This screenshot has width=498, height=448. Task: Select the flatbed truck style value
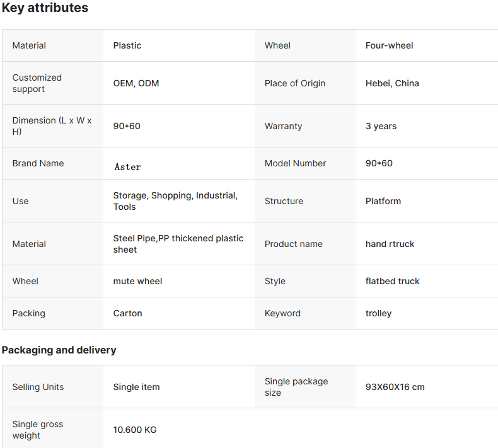tap(392, 281)
